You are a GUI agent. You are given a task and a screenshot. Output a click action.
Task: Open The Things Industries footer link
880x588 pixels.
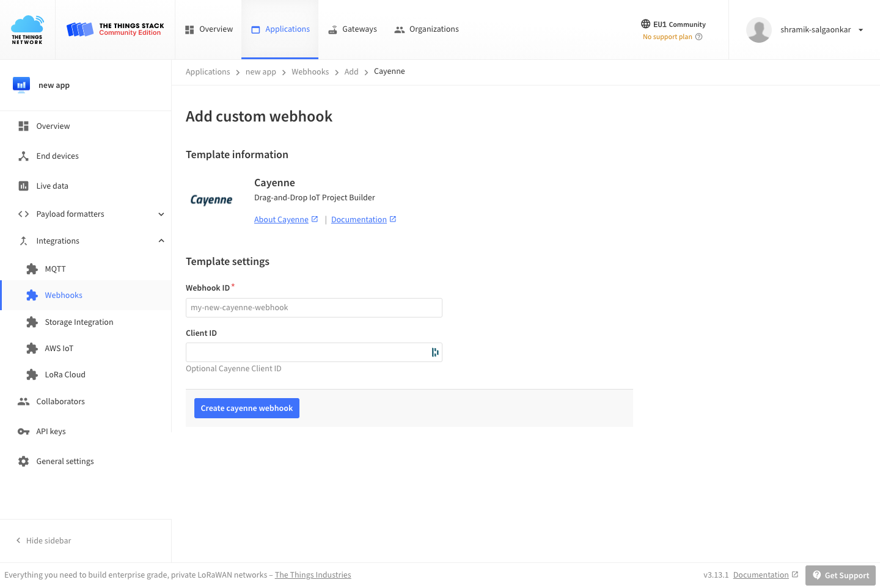tap(313, 575)
